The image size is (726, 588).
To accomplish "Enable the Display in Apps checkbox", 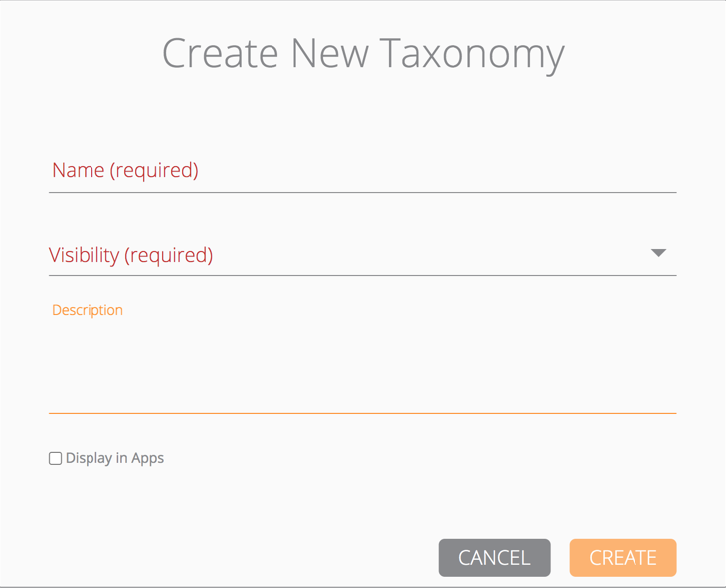I will click(56, 459).
